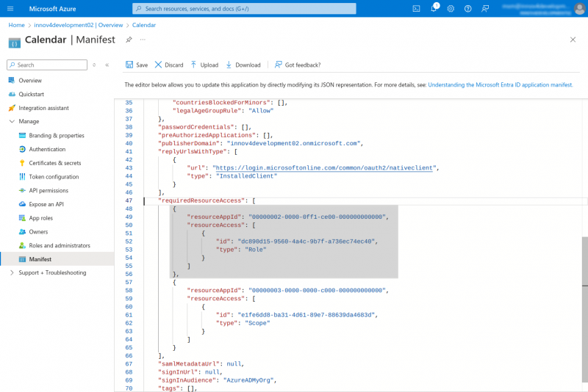
Task: Click resourceAppId 00000003-0000-0000-c000 value
Action: click(x=318, y=291)
